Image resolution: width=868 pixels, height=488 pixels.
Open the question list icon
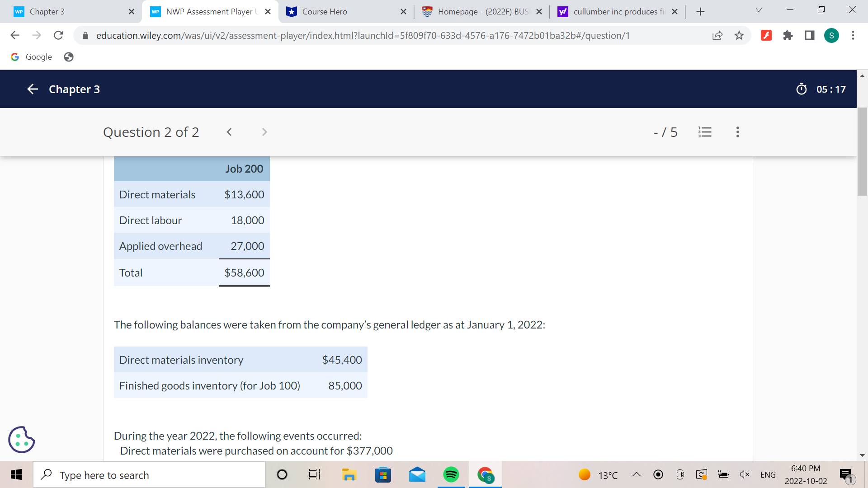click(x=705, y=132)
